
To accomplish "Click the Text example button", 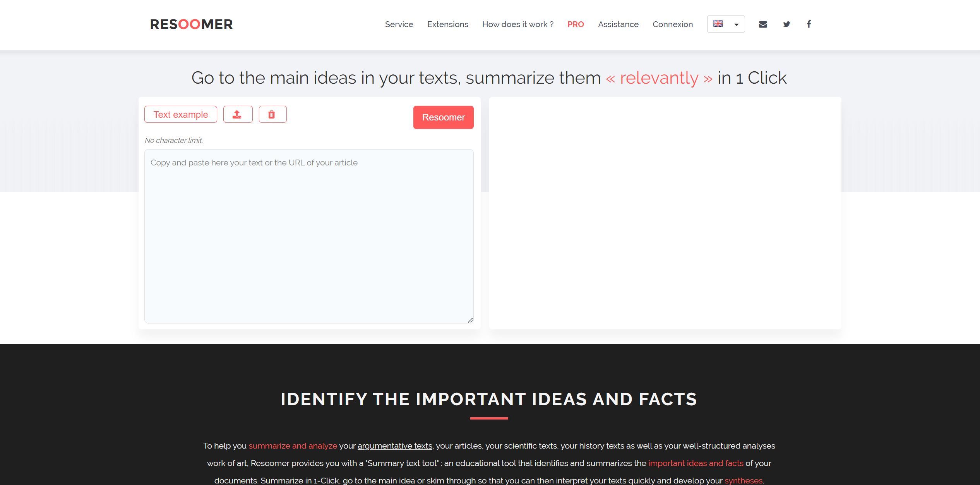I will point(181,115).
